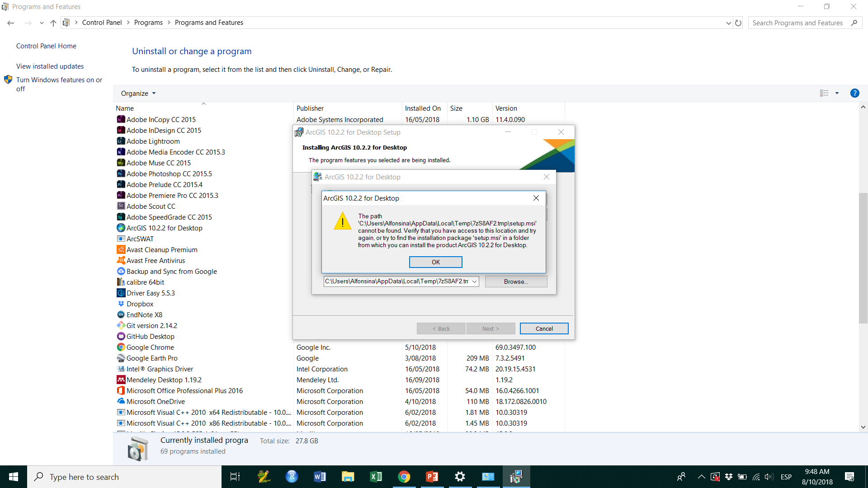This screenshot has height=488, width=868.
Task: Click the warning triangle icon in error dialog
Action: pos(343,222)
